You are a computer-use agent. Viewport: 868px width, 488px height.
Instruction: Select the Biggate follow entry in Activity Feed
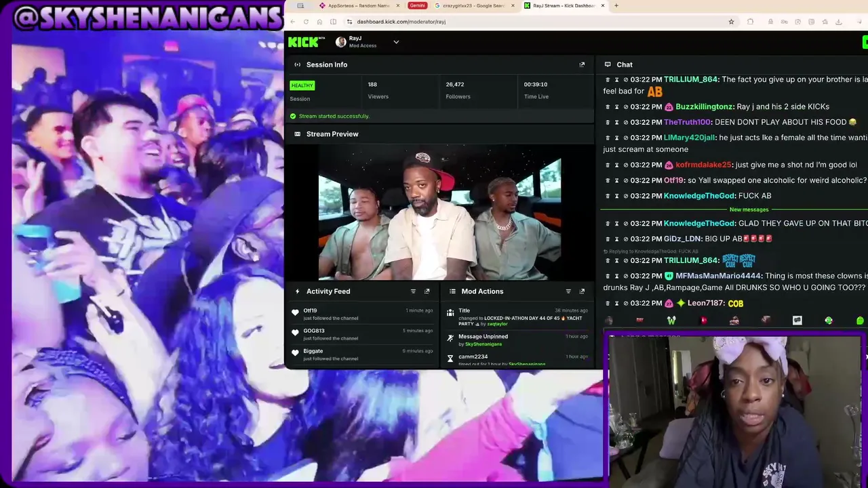[x=363, y=354]
